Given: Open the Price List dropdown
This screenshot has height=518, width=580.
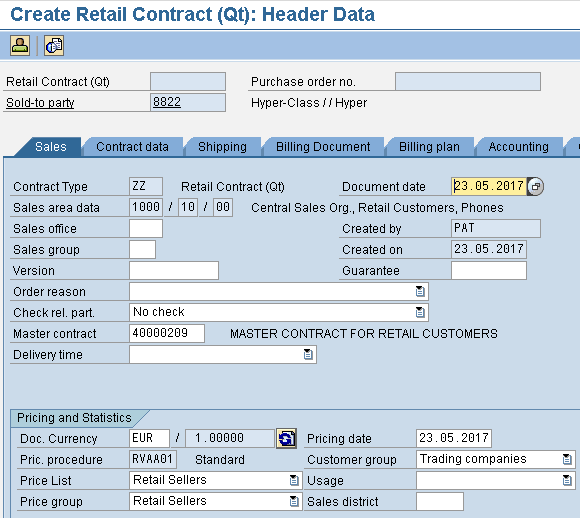Looking at the screenshot, I should tap(294, 480).
